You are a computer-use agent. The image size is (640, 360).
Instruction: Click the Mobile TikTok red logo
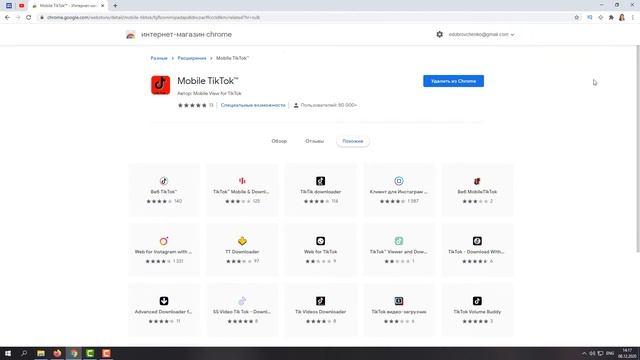(160, 85)
